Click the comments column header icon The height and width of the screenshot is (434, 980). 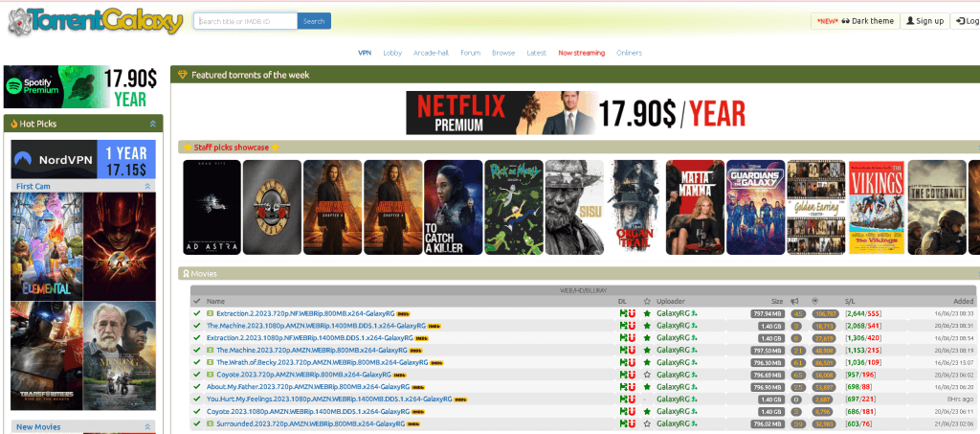[795, 301]
